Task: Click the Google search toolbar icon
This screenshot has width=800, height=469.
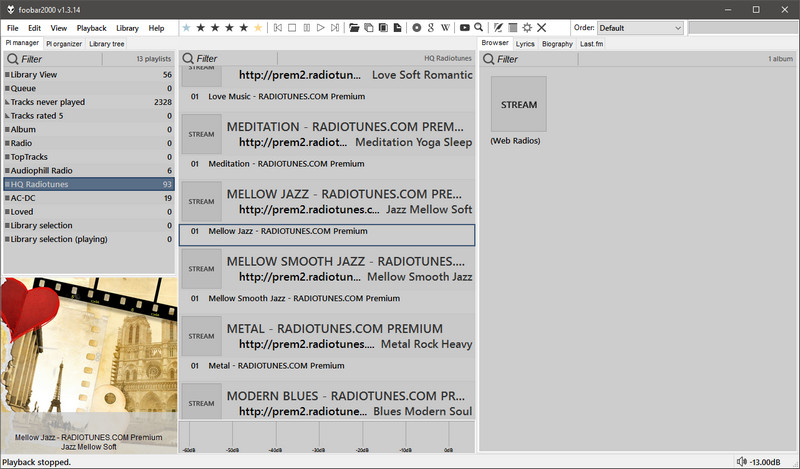Action: coord(430,28)
